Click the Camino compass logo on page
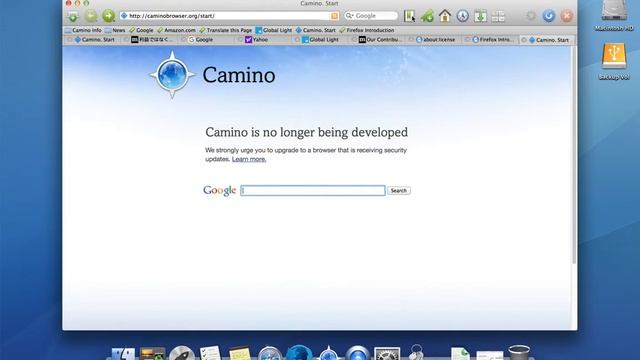The height and width of the screenshot is (360, 640). click(172, 75)
